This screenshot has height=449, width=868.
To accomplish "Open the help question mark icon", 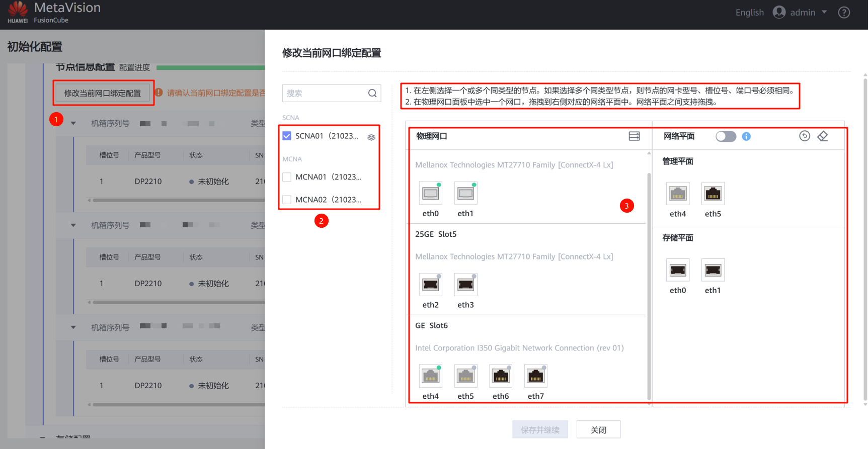I will click(x=844, y=13).
